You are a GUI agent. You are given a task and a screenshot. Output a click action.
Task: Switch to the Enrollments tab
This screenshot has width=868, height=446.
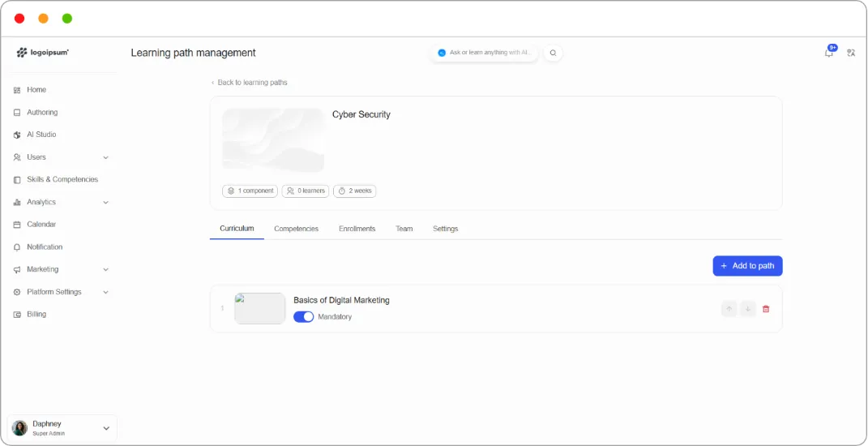tap(357, 228)
